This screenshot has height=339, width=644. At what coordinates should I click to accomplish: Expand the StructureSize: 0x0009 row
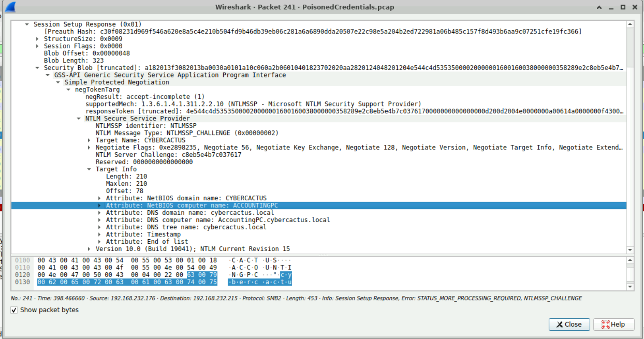[37, 39]
